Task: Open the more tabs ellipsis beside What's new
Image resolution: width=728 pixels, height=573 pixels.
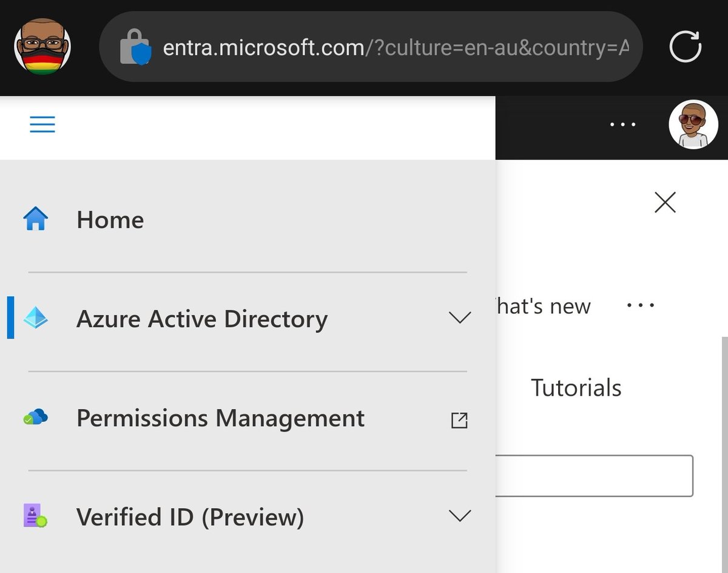Action: click(x=641, y=305)
